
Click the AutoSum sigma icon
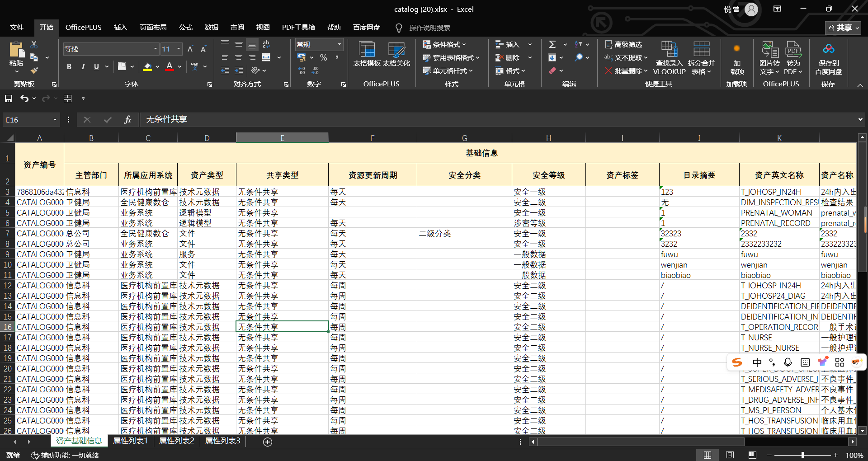(552, 44)
